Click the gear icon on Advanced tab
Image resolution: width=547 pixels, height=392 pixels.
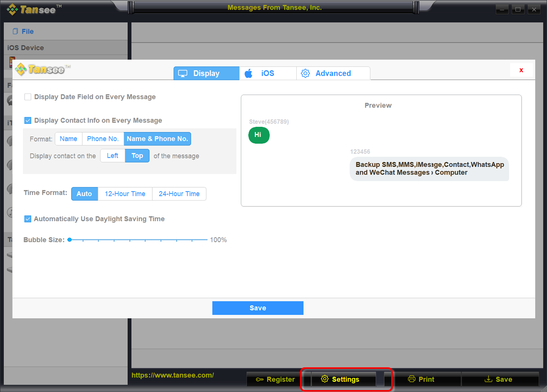coord(305,73)
